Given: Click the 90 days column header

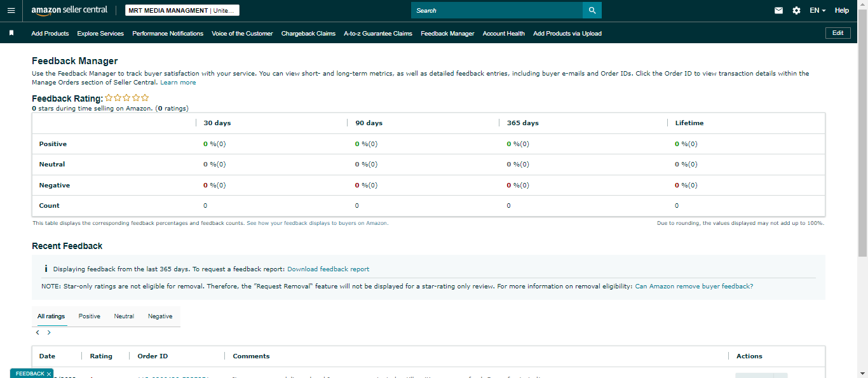Looking at the screenshot, I should [x=369, y=123].
